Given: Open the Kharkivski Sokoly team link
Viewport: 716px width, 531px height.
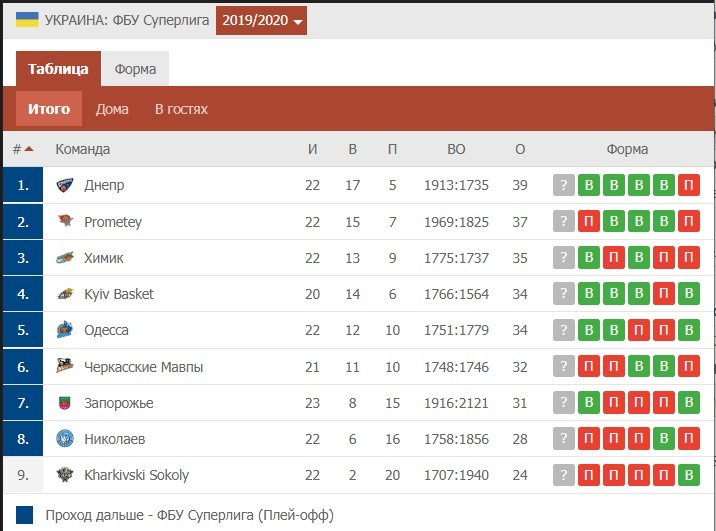Looking at the screenshot, I should click(136, 475).
